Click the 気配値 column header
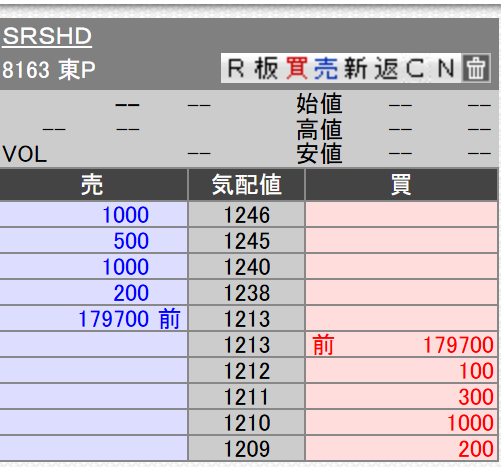This screenshot has width=501, height=467. (x=247, y=185)
